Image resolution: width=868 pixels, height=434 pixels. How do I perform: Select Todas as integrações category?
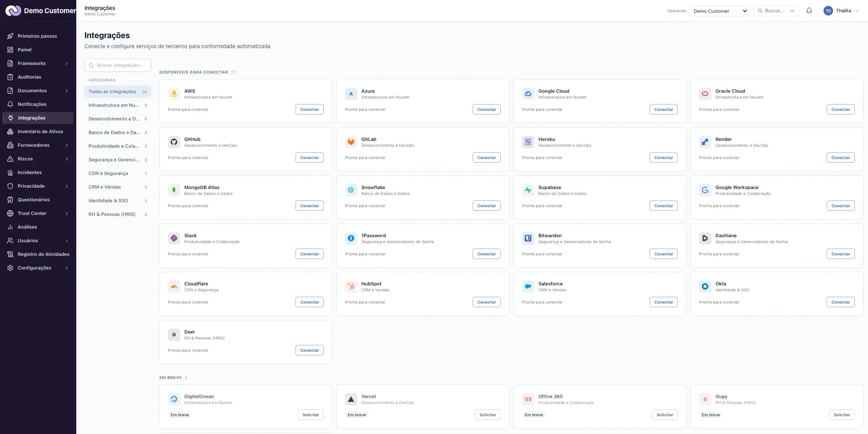coord(118,92)
